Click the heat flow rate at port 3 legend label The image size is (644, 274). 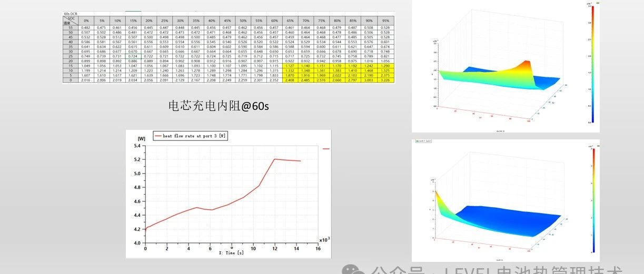tap(194, 136)
